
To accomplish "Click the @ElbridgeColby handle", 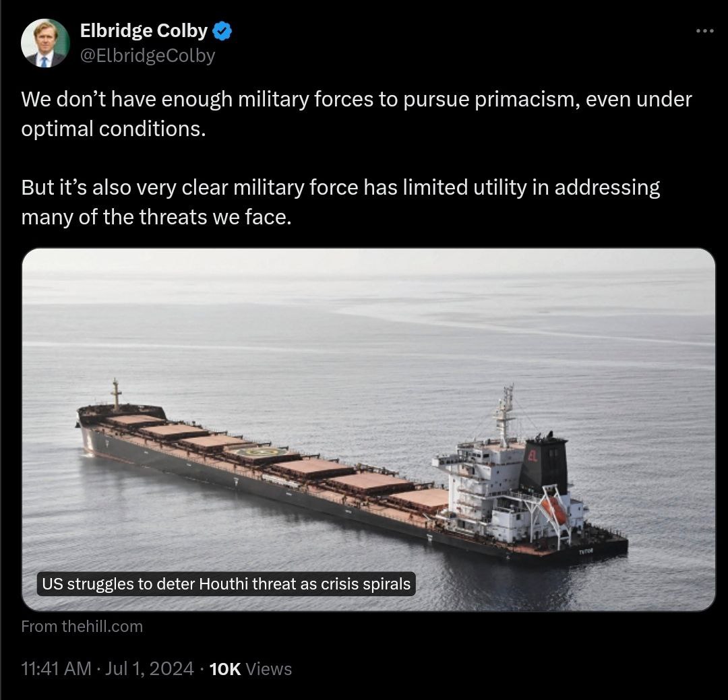I will [x=148, y=56].
